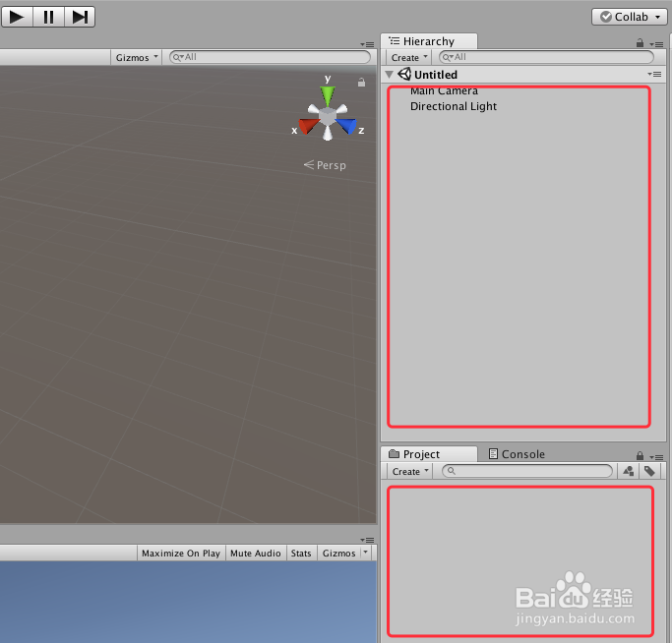Viewport: 672px width, 643px height.
Task: Toggle the Hierarchy panel lock icon
Action: (640, 43)
